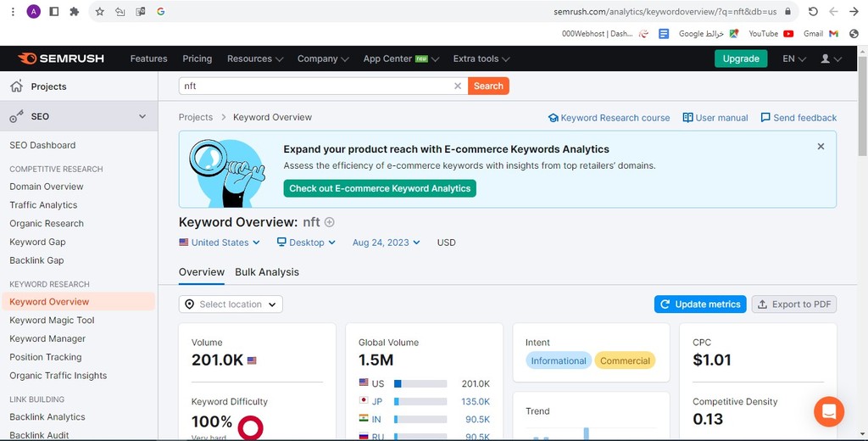Open Traffic Analytics in sidebar
Image resolution: width=868 pixels, height=441 pixels.
43,205
